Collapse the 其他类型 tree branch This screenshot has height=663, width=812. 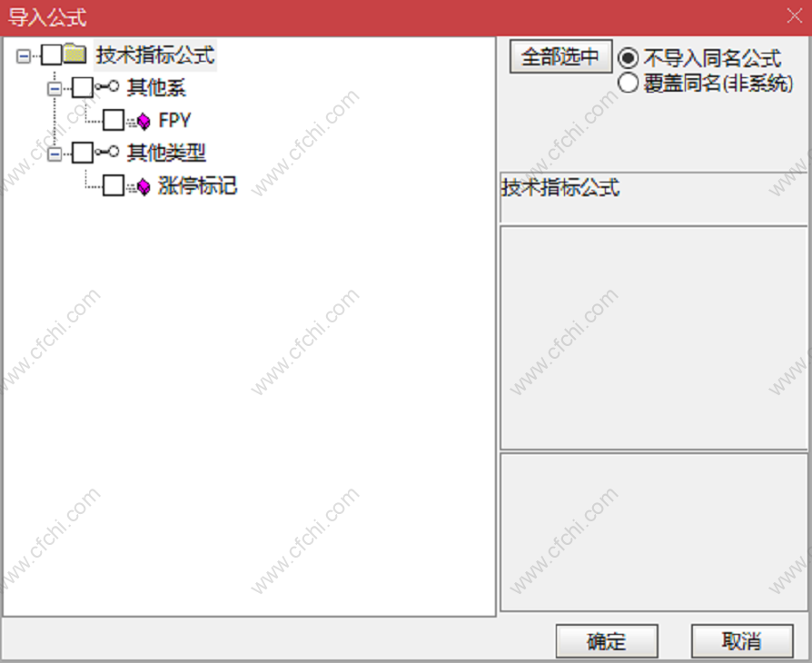click(54, 153)
